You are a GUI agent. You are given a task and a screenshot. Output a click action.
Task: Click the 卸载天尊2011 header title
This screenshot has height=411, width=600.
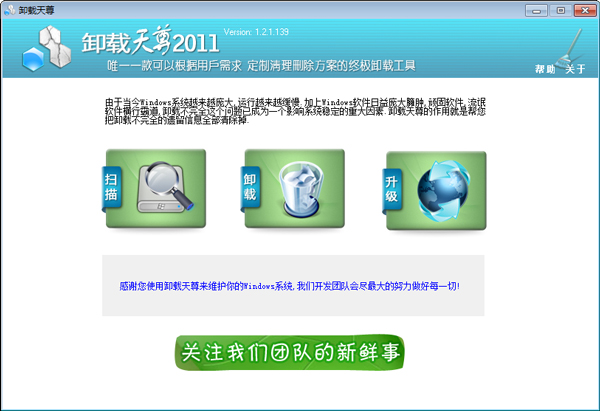(150, 41)
